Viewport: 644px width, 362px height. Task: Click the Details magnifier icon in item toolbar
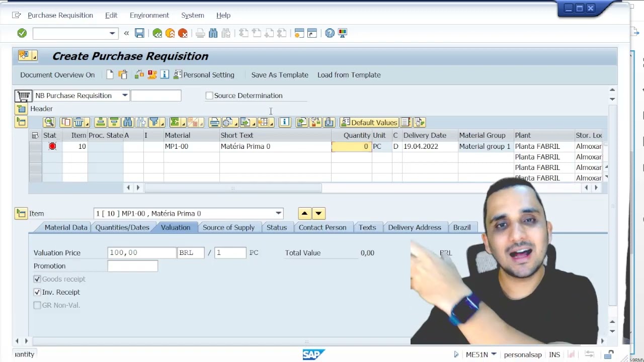(49, 122)
